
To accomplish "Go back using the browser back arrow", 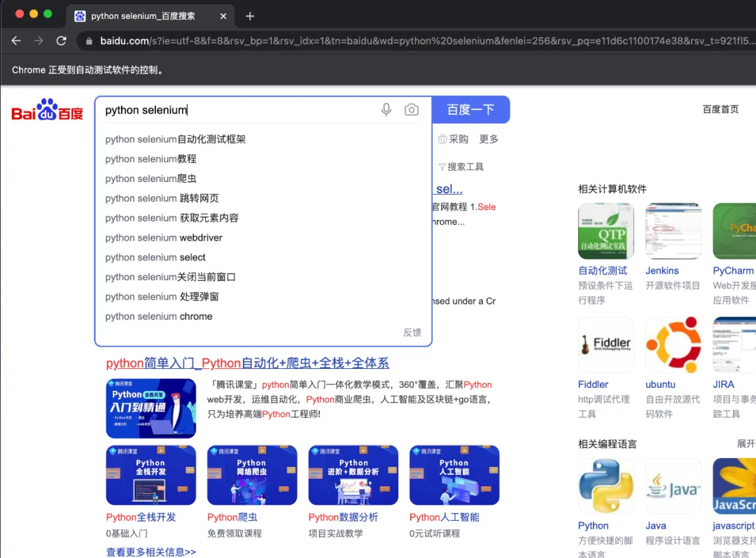I will [16, 41].
